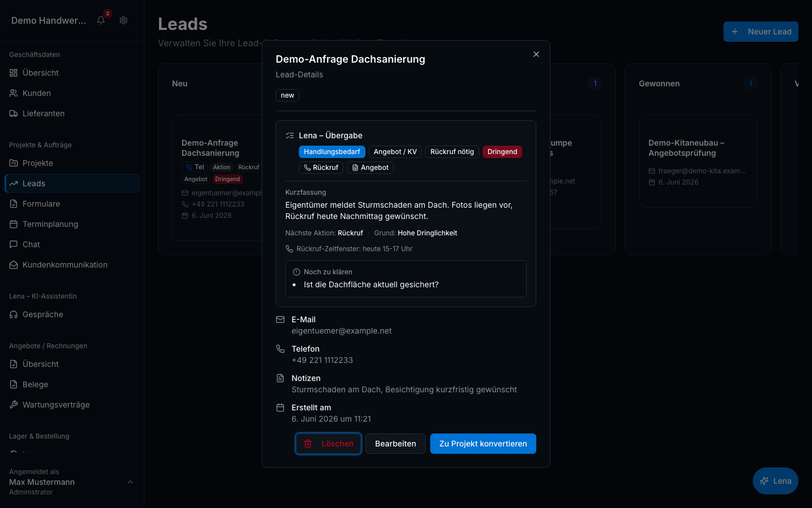The image size is (812, 508).
Task: Click the Notizen document icon
Action: pyautogui.click(x=280, y=378)
